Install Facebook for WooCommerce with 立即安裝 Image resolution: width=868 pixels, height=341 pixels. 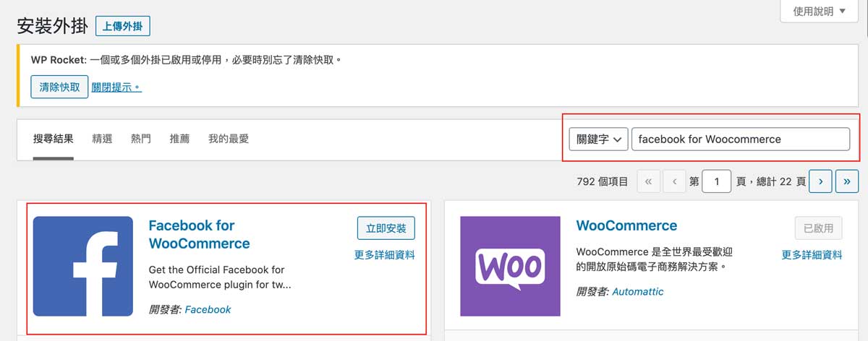(386, 228)
